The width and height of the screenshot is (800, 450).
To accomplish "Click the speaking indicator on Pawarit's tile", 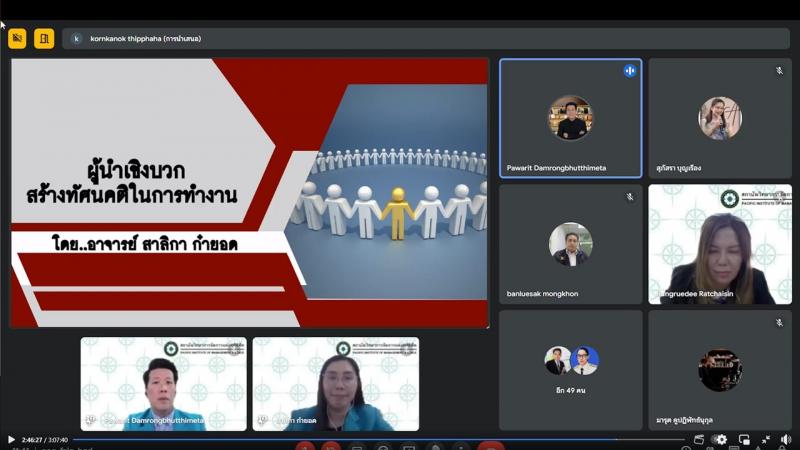I will (x=630, y=71).
